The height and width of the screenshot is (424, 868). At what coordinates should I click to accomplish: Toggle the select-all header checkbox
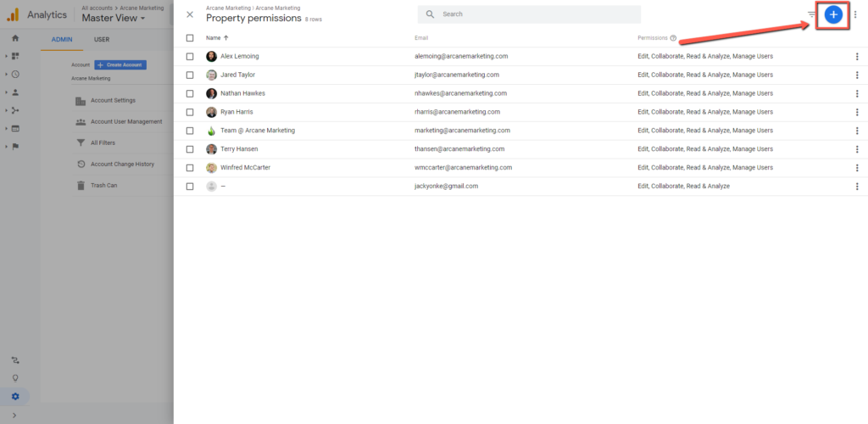coord(190,38)
